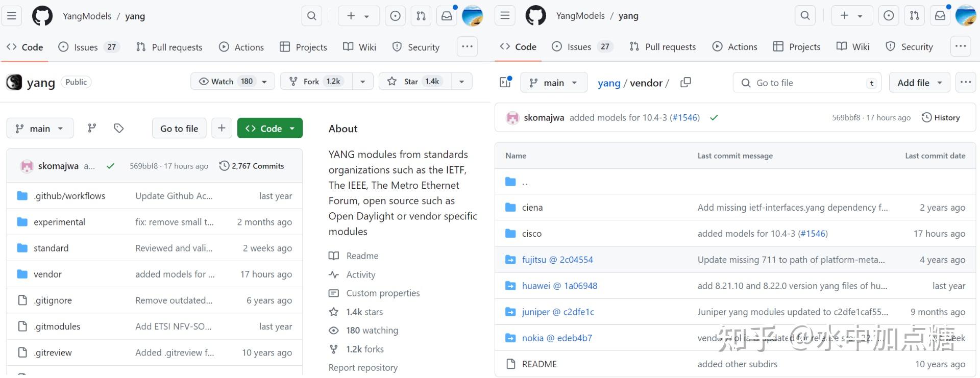Switch to Issues tab on left
The image size is (980, 378).
(86, 47)
